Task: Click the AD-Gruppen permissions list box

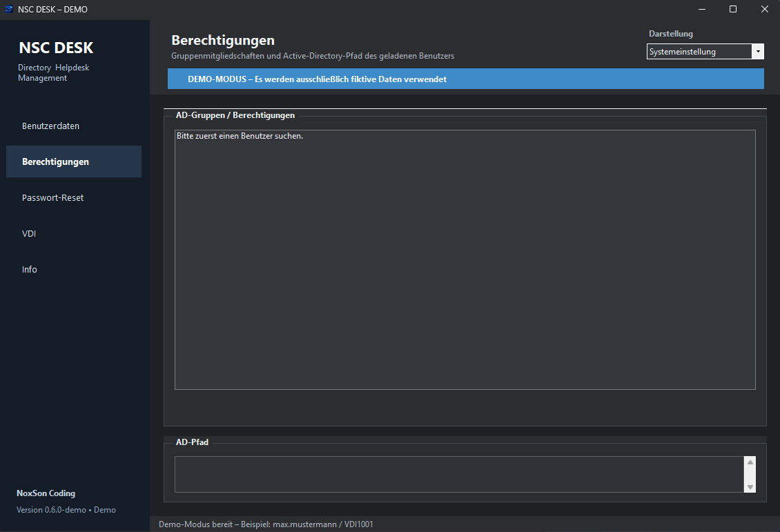Action: [465, 259]
